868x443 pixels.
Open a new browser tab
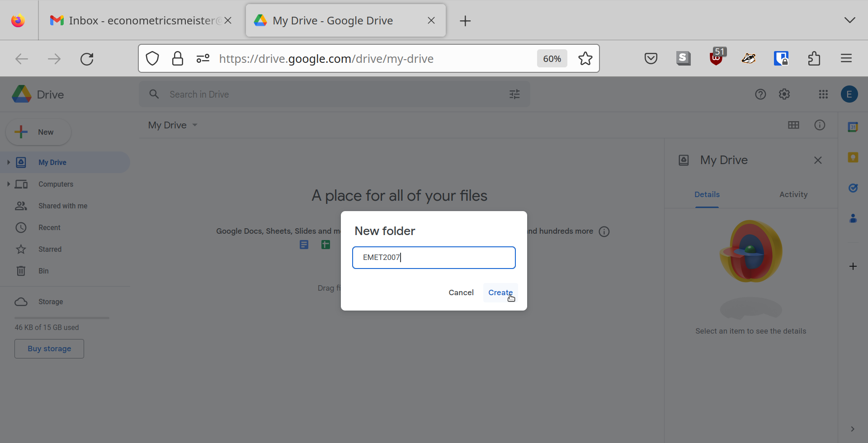click(x=465, y=21)
